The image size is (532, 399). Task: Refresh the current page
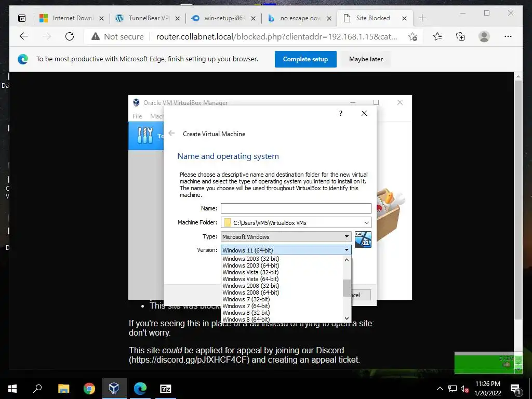click(70, 36)
